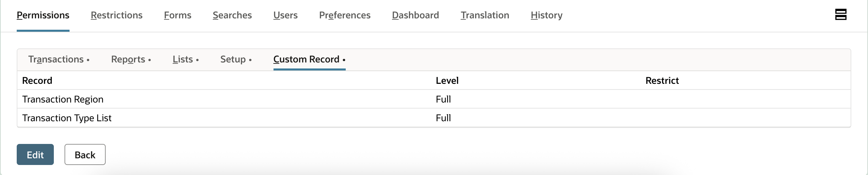Go to the Searches tab
The width and height of the screenshot is (868, 175).
(x=232, y=15)
